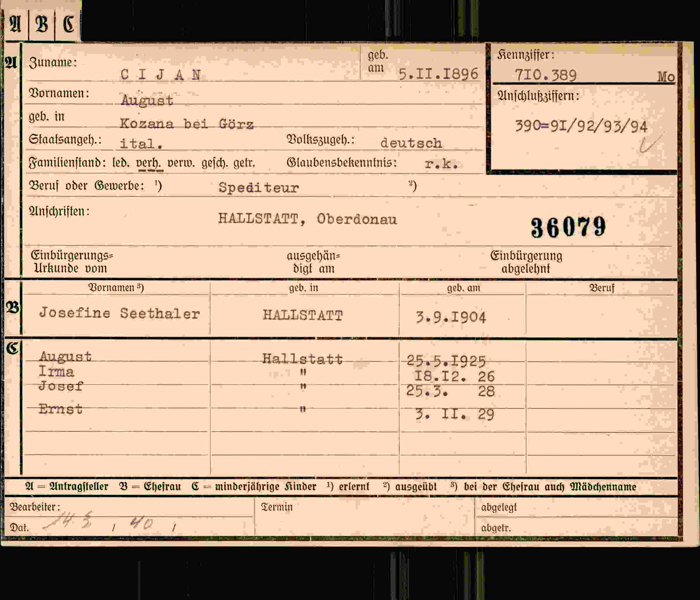Click the "Vornamen 3)" column header in section B
Screen dimensions: 700x600
point(116,288)
